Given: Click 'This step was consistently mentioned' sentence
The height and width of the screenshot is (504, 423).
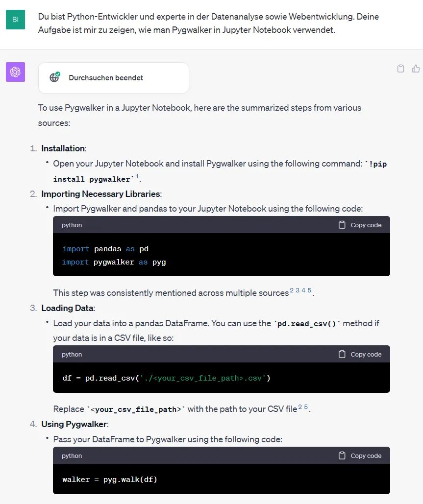Looking at the screenshot, I should point(171,293).
